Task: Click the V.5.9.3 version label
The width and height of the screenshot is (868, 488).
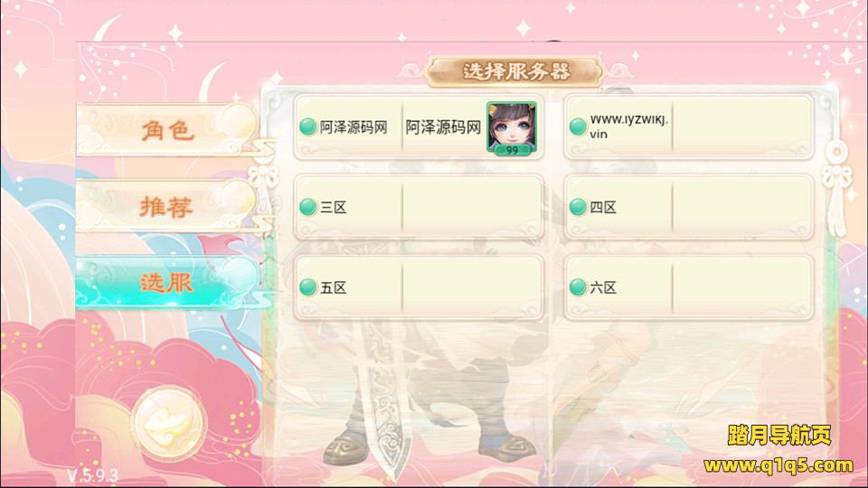Action: tap(92, 475)
